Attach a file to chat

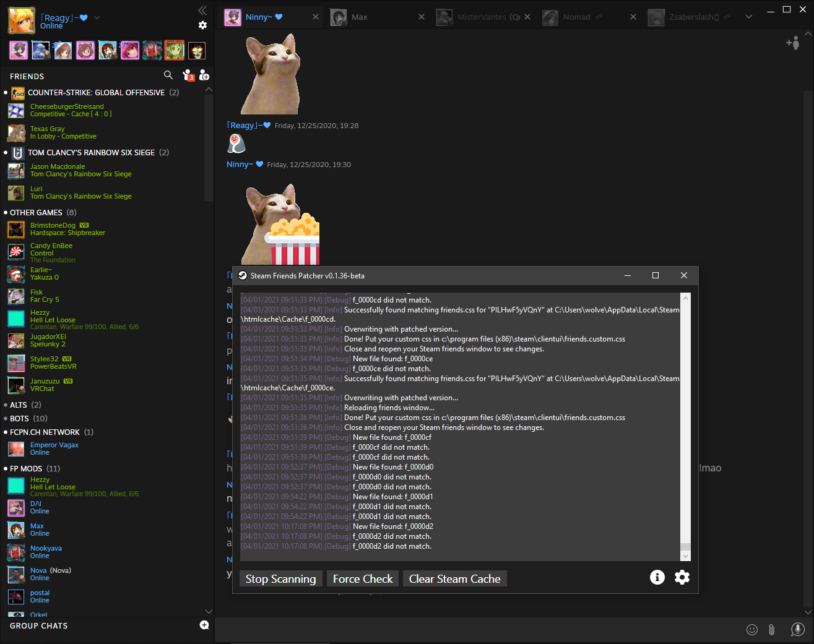coord(772,630)
